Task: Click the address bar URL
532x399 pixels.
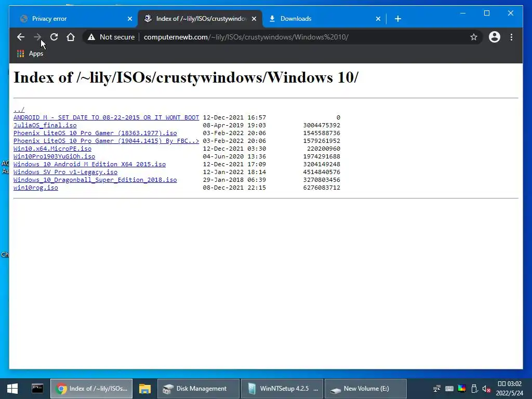Action: 246,37
